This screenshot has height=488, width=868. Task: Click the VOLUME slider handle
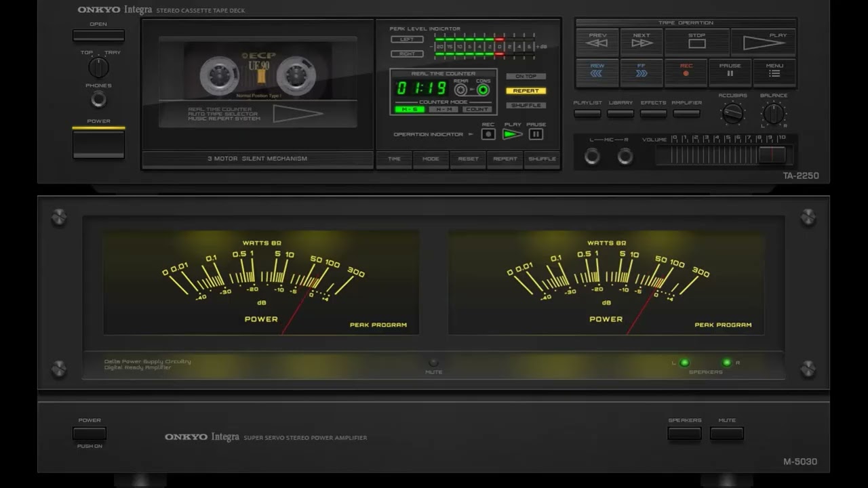(772, 155)
